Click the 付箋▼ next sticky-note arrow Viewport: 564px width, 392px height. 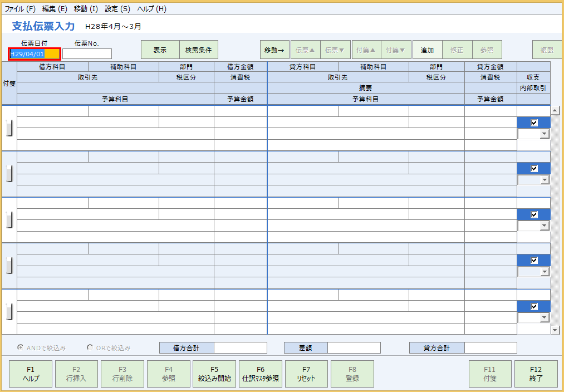(x=396, y=50)
